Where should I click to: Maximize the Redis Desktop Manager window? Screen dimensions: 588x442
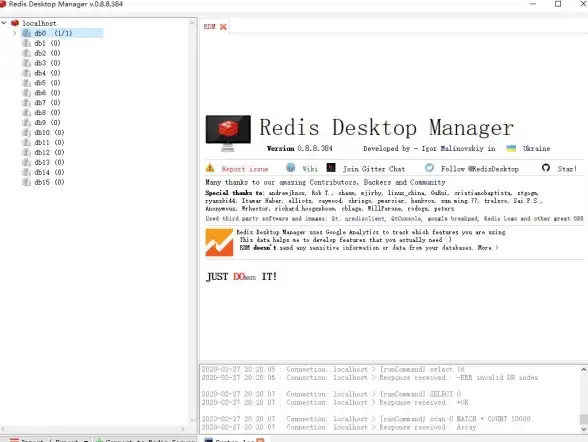[x=558, y=4]
